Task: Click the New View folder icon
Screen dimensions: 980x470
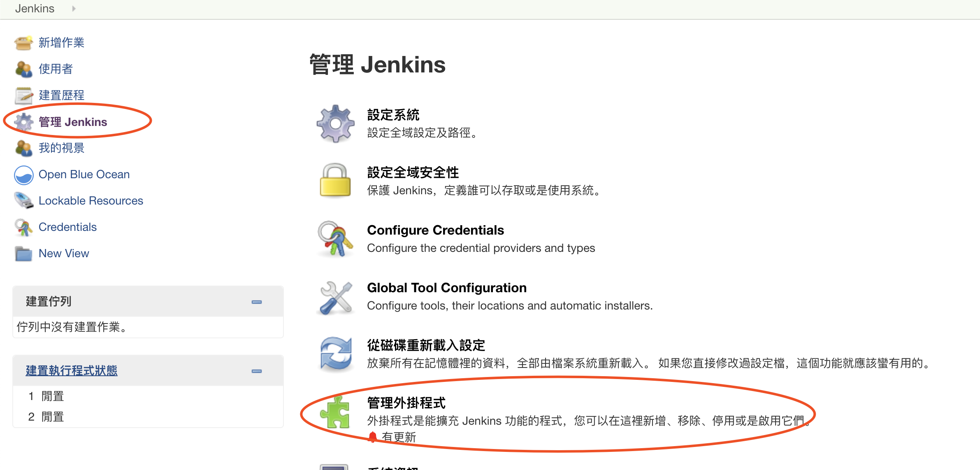Action: click(x=23, y=254)
